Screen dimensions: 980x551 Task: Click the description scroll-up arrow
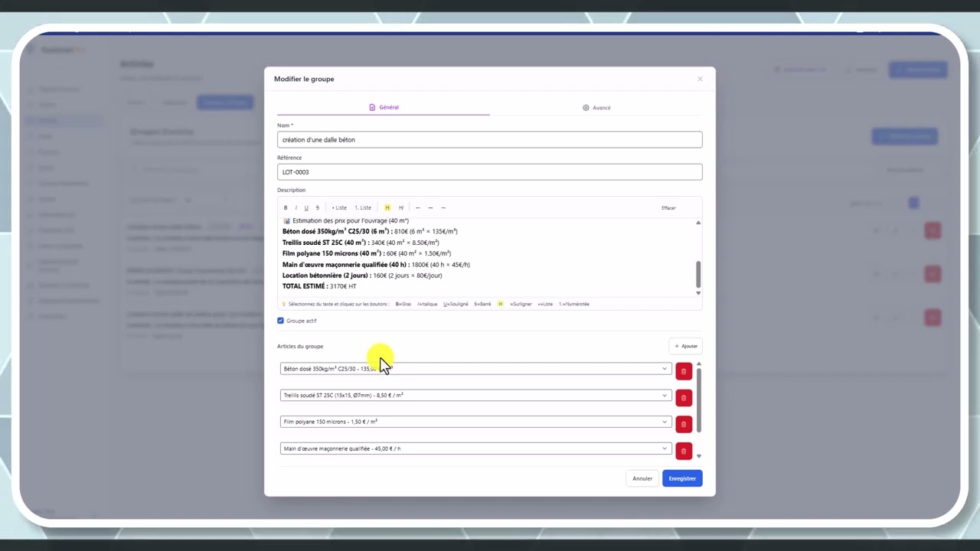698,223
